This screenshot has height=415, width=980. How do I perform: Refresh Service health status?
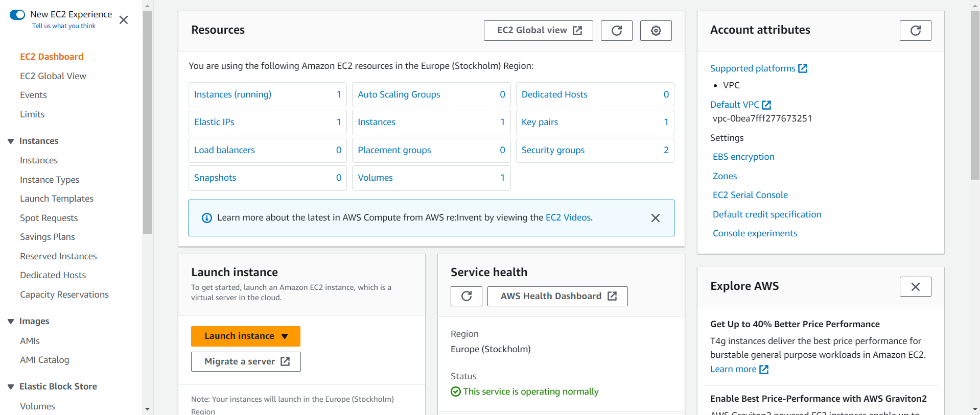(466, 296)
